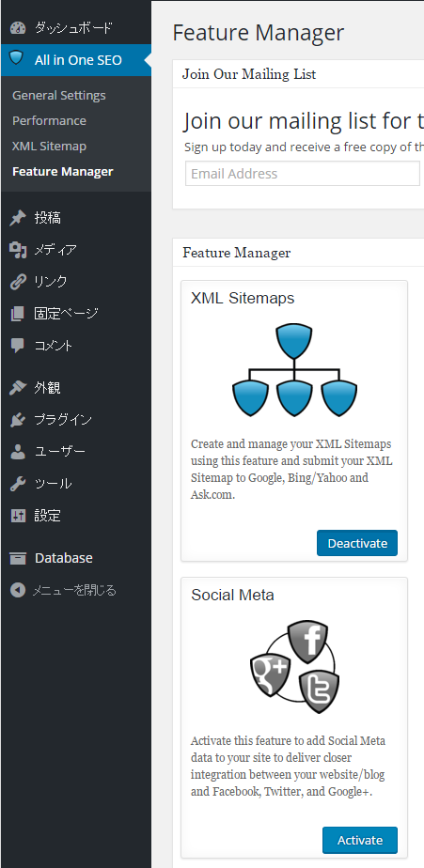The height and width of the screenshot is (868, 424).
Task: Activate the Social Meta feature
Action: pyautogui.click(x=360, y=840)
